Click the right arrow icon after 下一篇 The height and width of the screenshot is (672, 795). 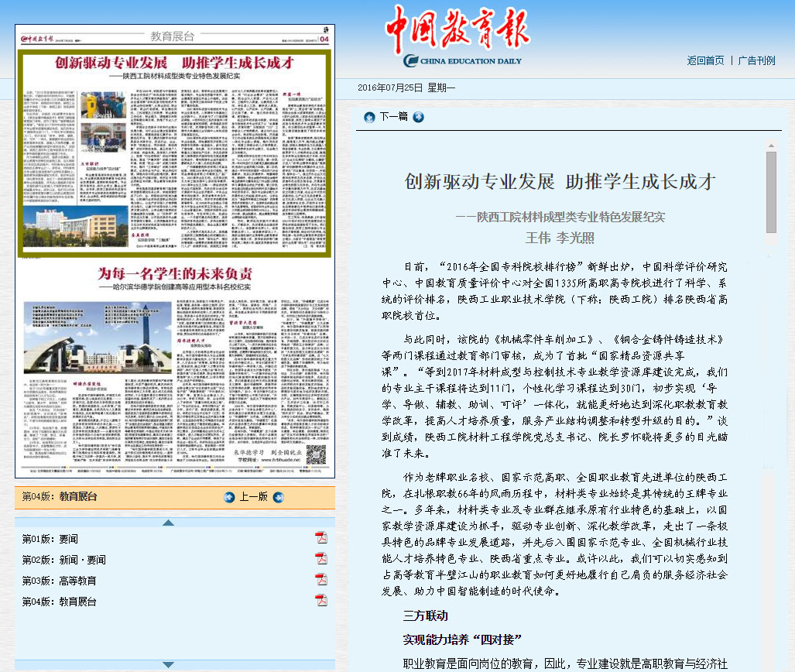coord(417,117)
